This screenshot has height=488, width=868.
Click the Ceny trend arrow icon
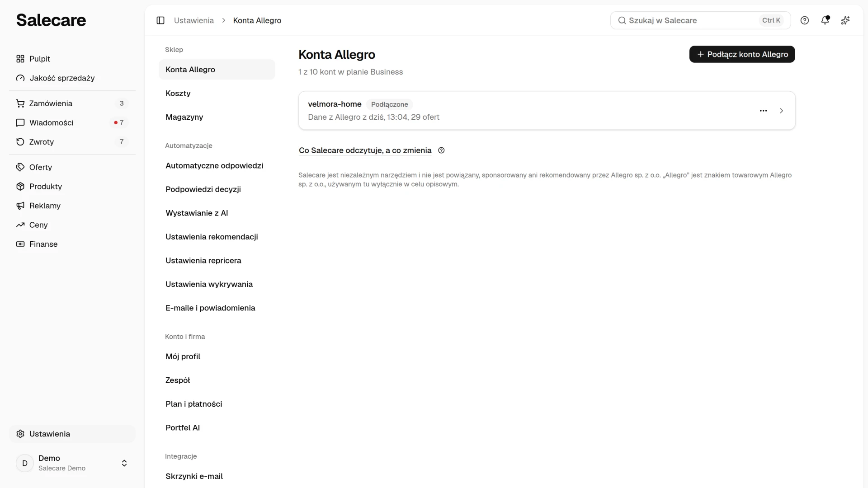20,225
